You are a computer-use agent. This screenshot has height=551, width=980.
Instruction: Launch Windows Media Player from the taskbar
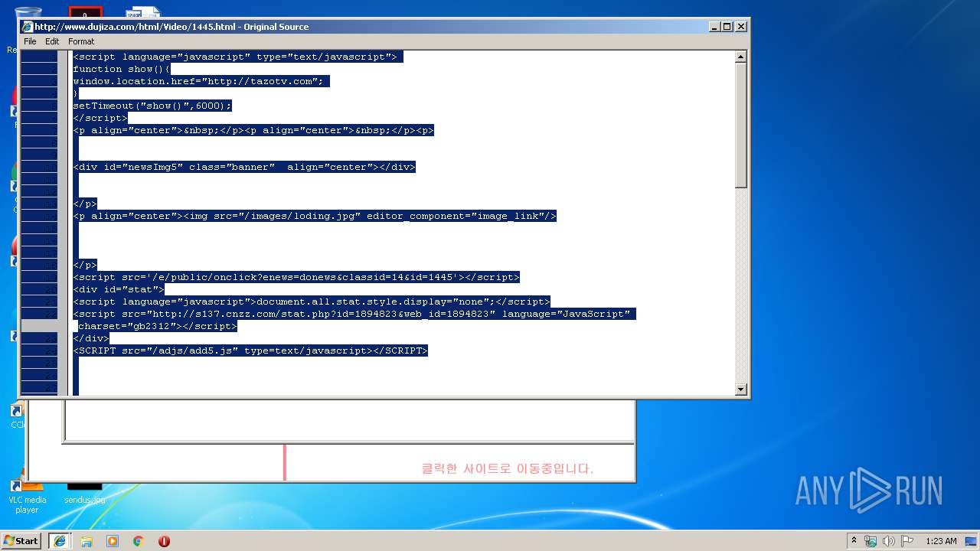pyautogui.click(x=113, y=540)
